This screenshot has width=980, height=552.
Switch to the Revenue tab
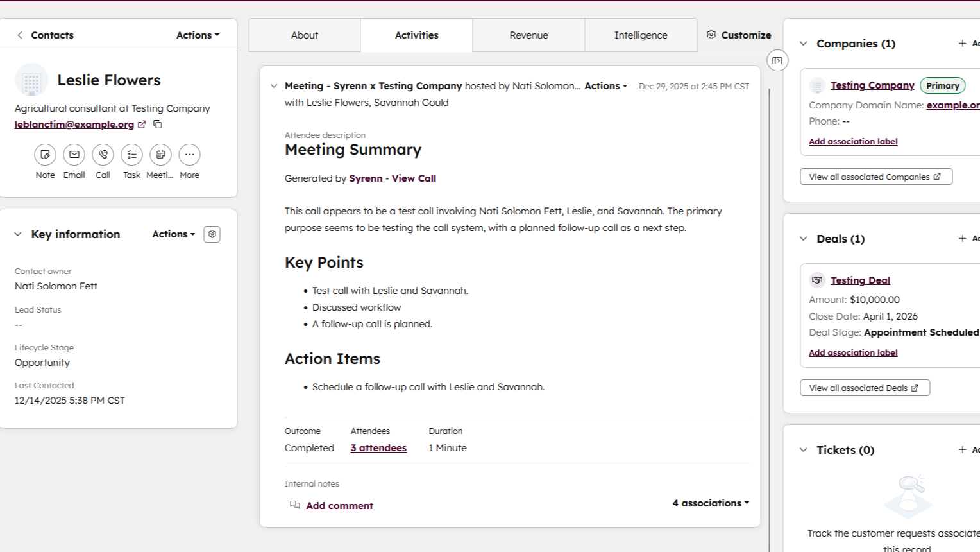[x=528, y=35]
